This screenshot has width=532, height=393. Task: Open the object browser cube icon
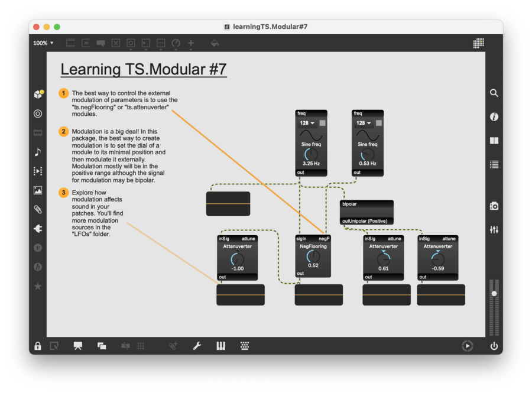coord(38,95)
